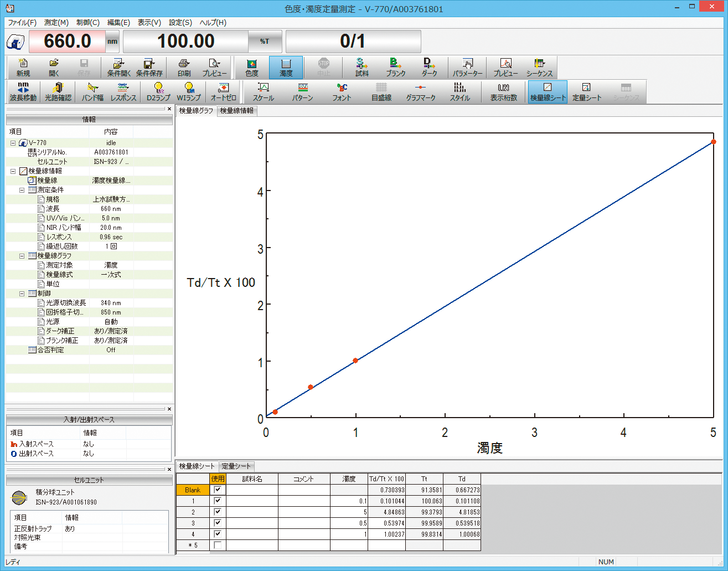Click the 表示桁数 display digits icon
This screenshot has height=571, width=728.
tap(504, 92)
